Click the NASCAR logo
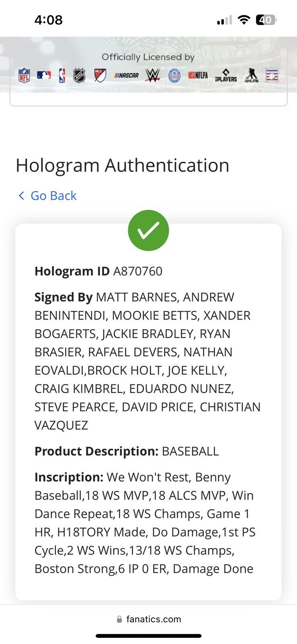Screen dimensions: 297x644 (126, 75)
